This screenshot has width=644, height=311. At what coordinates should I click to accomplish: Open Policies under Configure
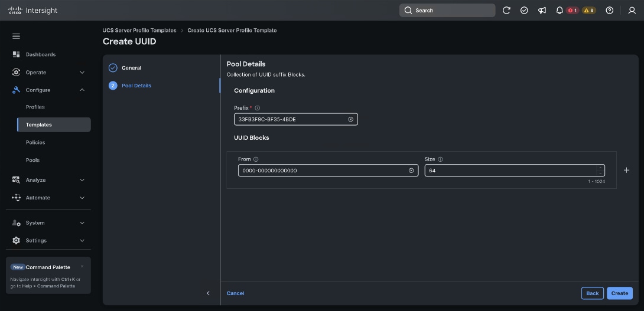[35, 142]
